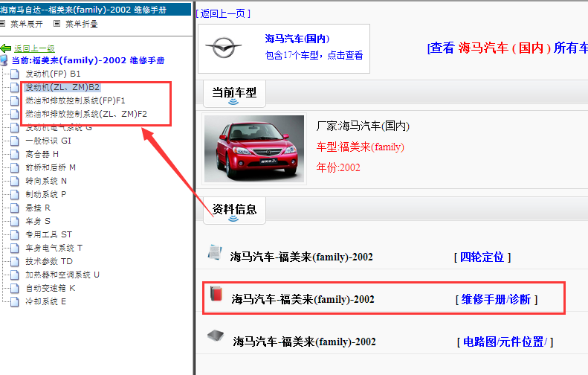Select 专用工具 ST entry
The image size is (588, 375).
(x=48, y=234)
